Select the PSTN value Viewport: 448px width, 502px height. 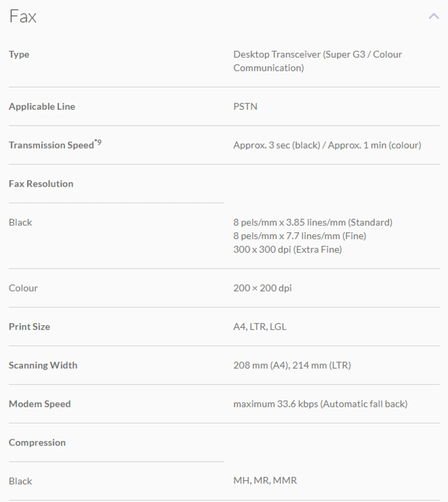point(245,107)
